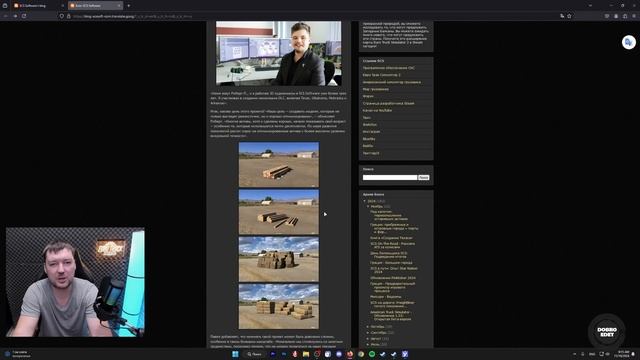The height and width of the screenshot is (360, 640).
Task: Open Firefox from the taskbar
Action: coord(350,354)
